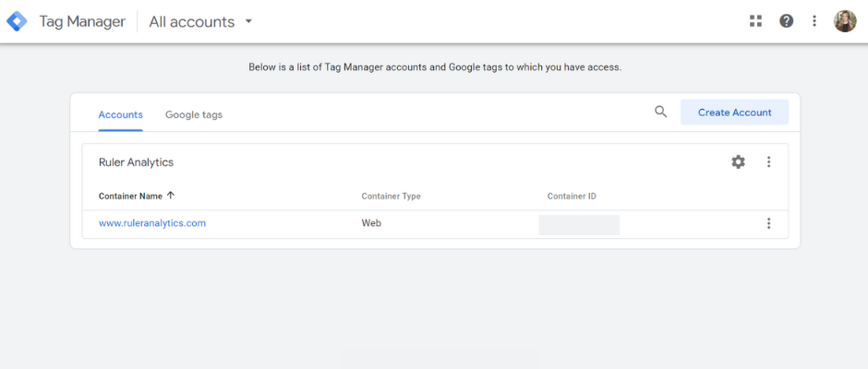This screenshot has height=369, width=868.
Task: Expand the All accounts dropdown arrow
Action: (248, 21)
